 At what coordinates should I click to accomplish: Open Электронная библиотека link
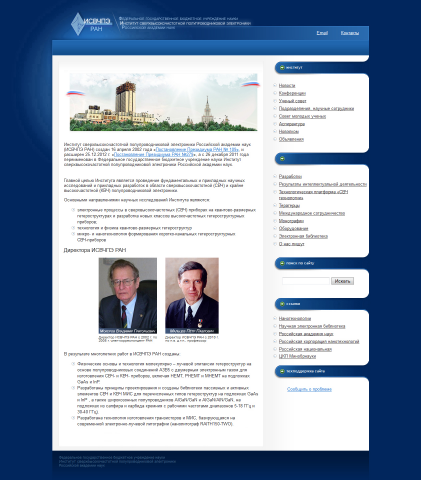303,236
